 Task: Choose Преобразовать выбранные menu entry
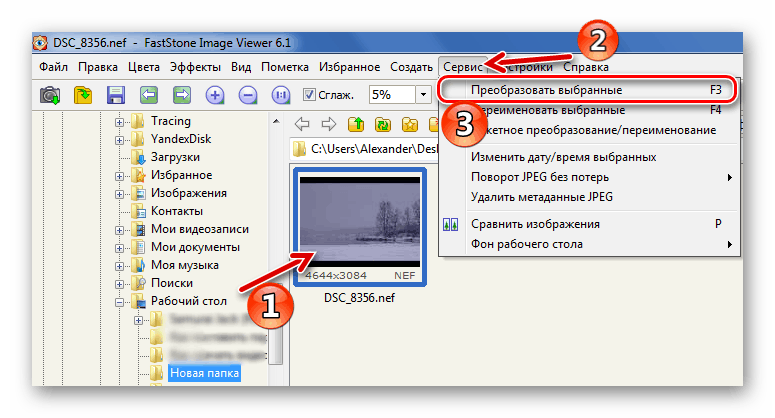[x=588, y=90]
